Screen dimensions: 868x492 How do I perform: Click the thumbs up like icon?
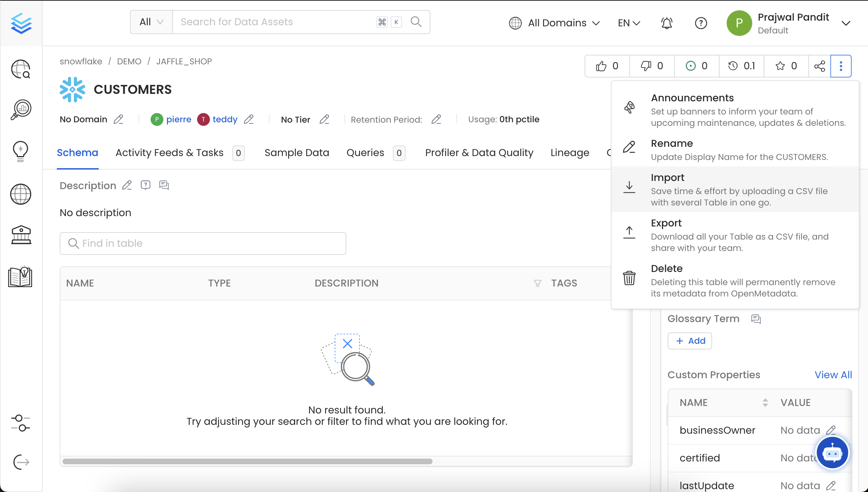601,66
